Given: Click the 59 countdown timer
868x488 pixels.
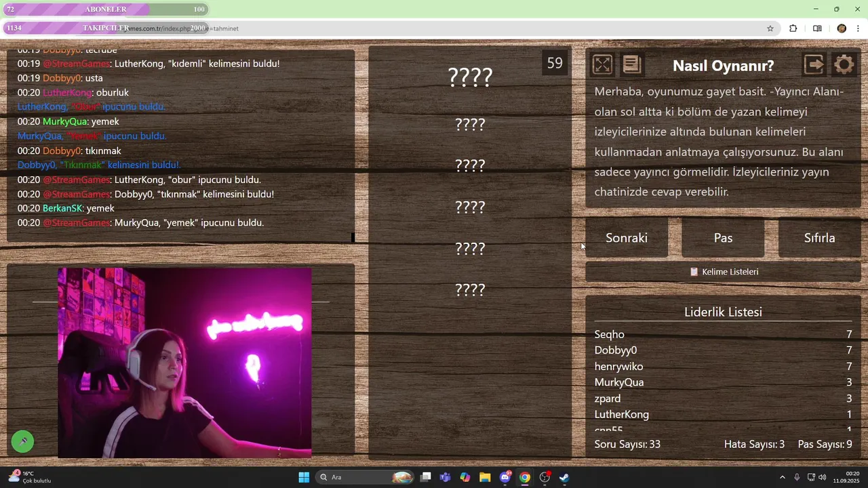Looking at the screenshot, I should [555, 63].
